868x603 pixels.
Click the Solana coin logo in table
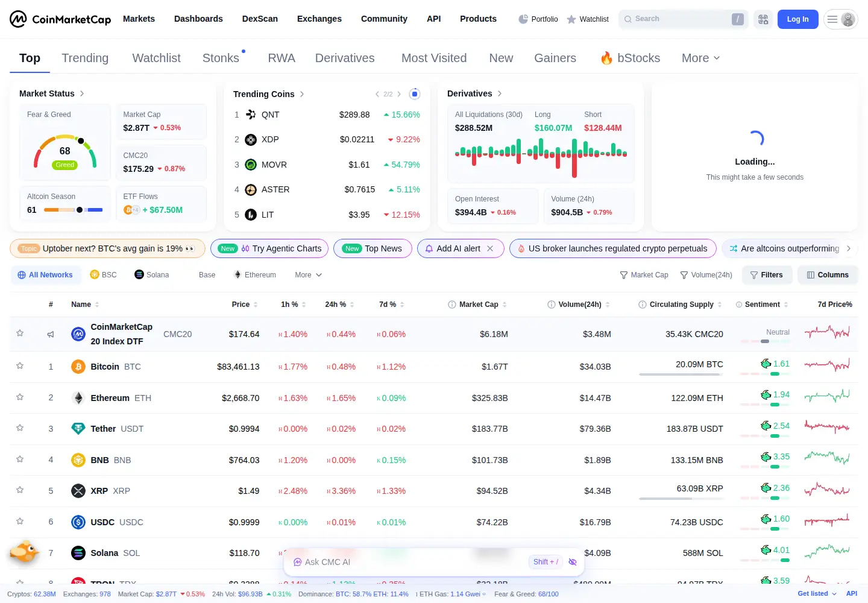pos(78,553)
